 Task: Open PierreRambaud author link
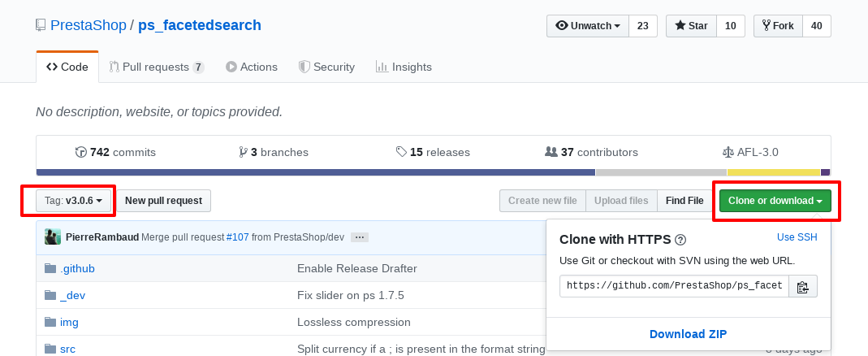102,237
